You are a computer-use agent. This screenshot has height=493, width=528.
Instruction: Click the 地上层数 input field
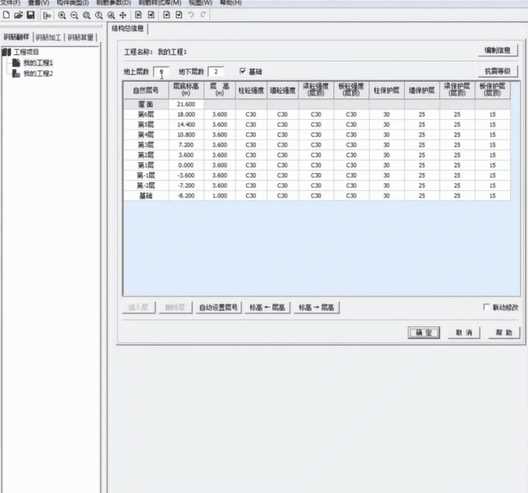(x=161, y=72)
